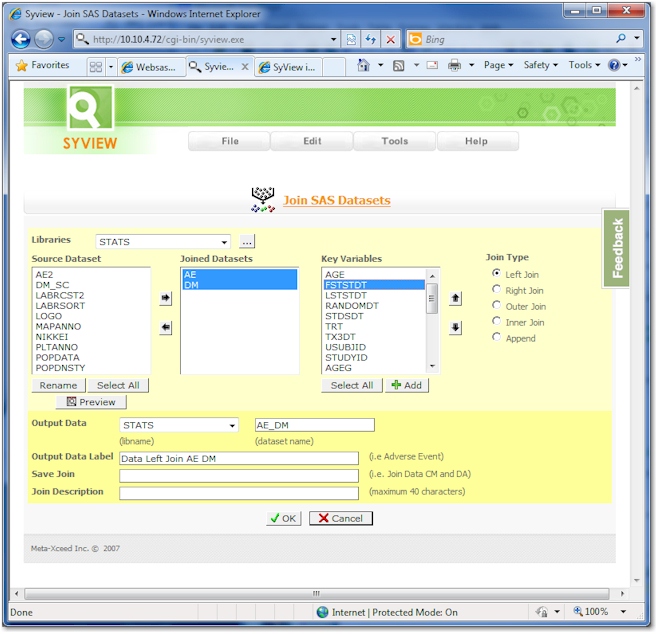
Task: Click the Read Mail icon
Action: click(x=432, y=65)
